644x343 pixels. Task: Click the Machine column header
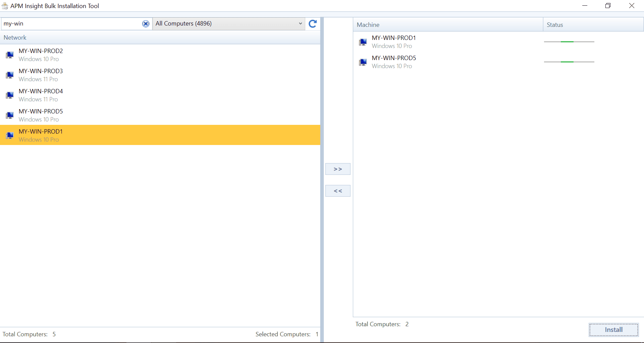(x=448, y=25)
